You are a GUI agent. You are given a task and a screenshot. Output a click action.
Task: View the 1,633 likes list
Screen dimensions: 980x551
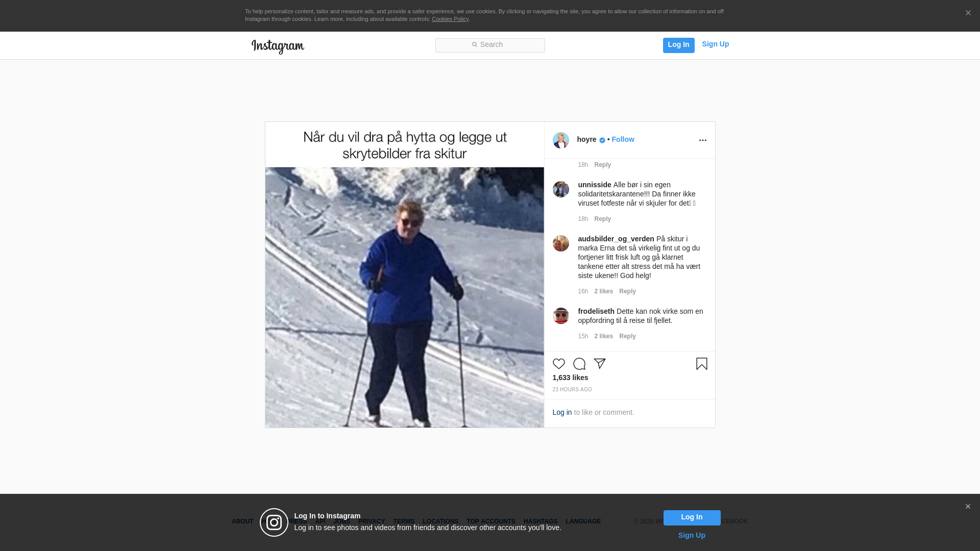coord(570,378)
